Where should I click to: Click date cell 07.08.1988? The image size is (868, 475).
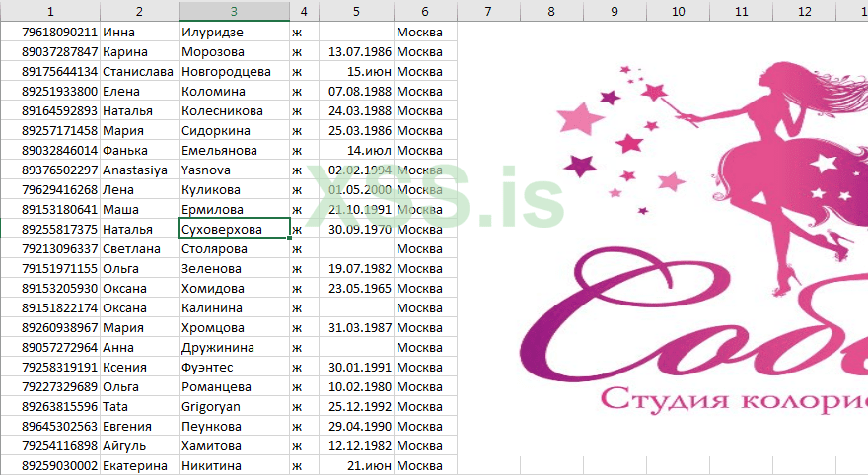(x=356, y=92)
